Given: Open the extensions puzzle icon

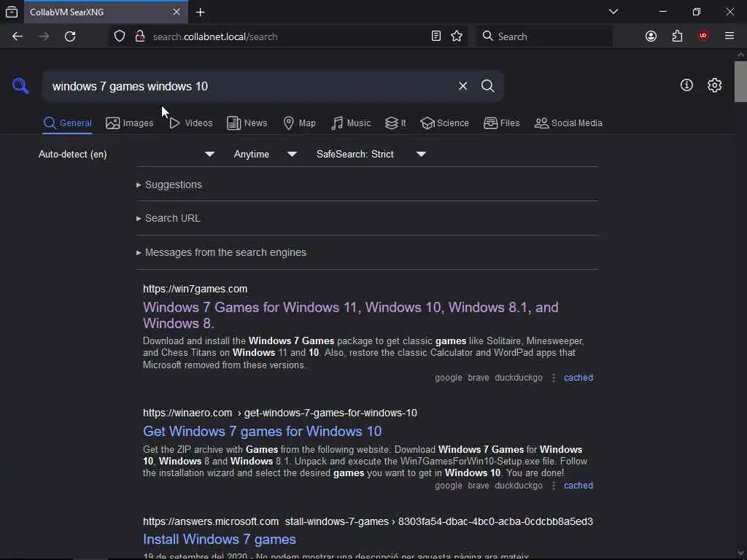Looking at the screenshot, I should click(x=677, y=36).
